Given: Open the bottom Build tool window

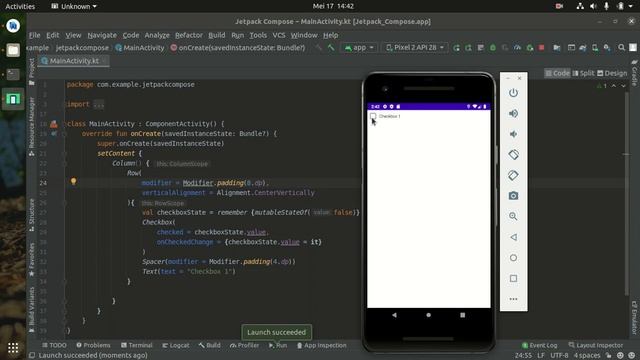Looking at the screenshot, I should pyautogui.click(x=210, y=345).
